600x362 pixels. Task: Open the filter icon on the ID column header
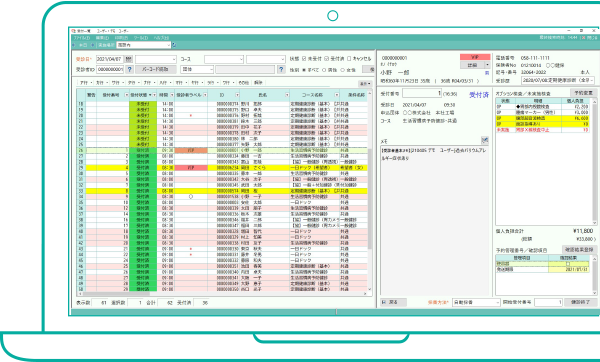tap(237, 95)
